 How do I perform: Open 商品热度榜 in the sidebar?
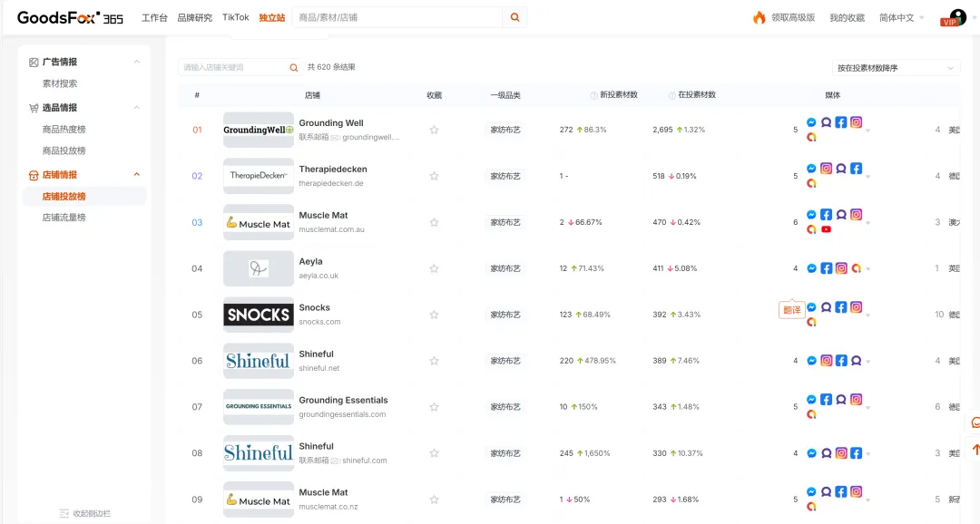click(64, 130)
